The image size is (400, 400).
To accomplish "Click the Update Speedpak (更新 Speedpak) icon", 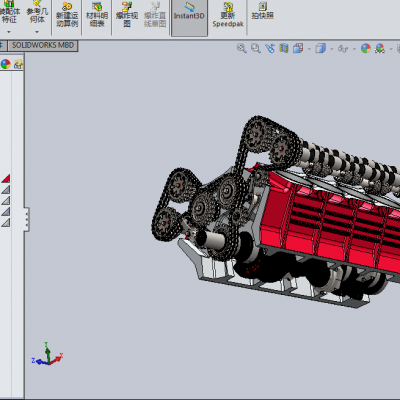I will [x=228, y=15].
